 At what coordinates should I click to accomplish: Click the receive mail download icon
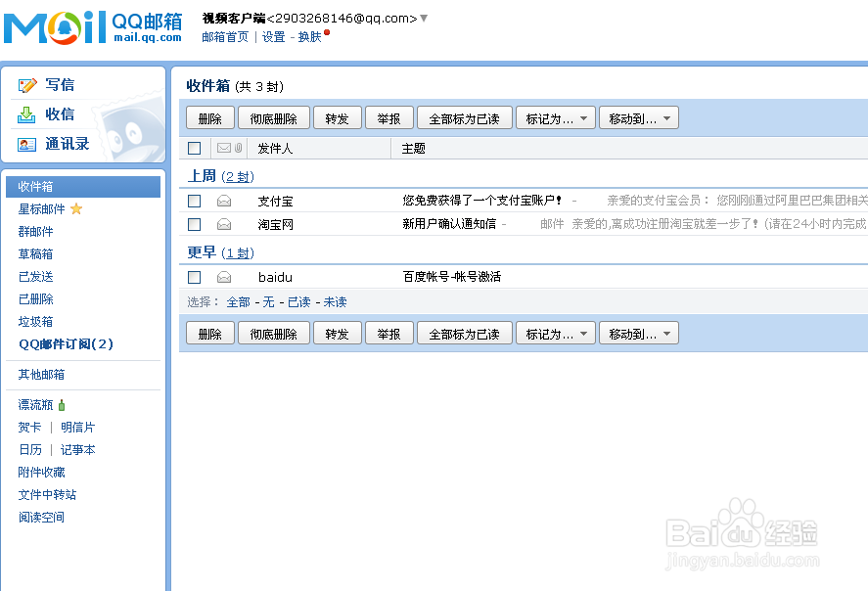(x=26, y=114)
